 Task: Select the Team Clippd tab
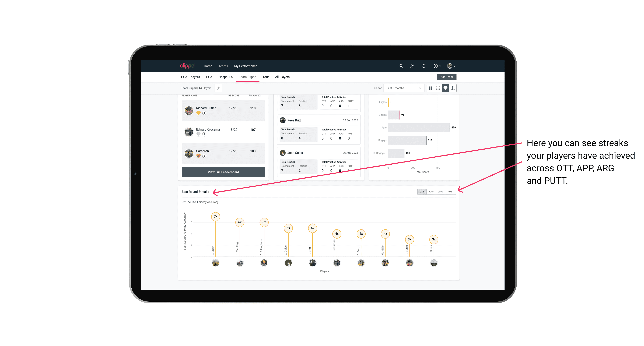[247, 77]
